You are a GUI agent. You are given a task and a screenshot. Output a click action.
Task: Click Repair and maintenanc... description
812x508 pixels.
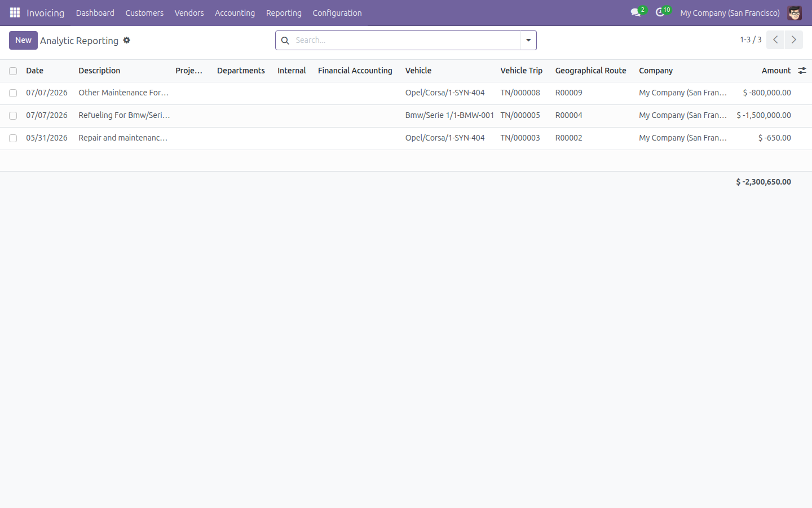click(x=123, y=138)
